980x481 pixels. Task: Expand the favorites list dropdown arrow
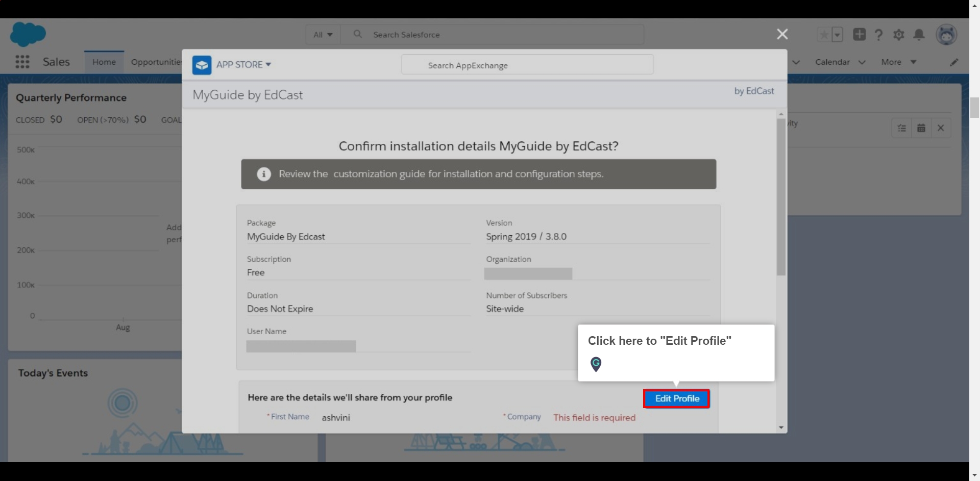837,35
